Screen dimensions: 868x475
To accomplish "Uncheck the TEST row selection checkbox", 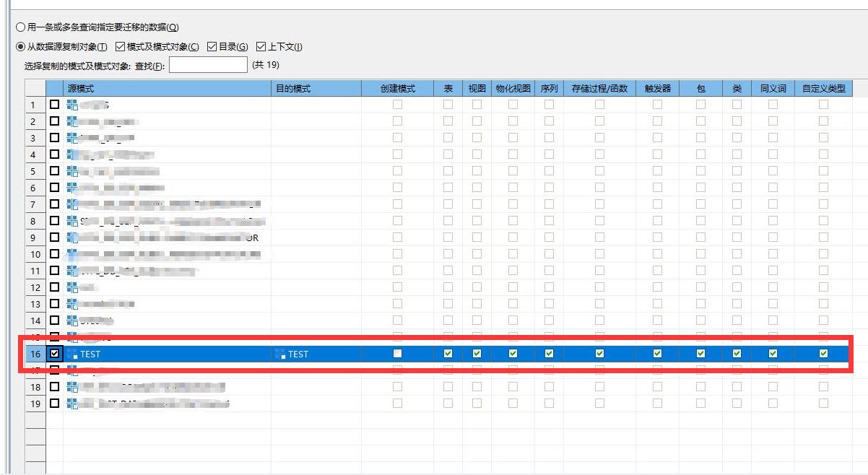I will click(x=55, y=354).
